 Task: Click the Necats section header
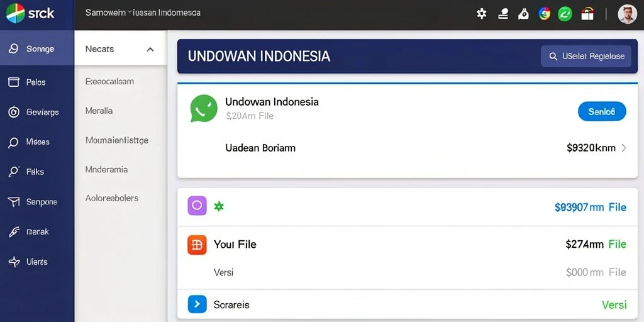pos(121,49)
